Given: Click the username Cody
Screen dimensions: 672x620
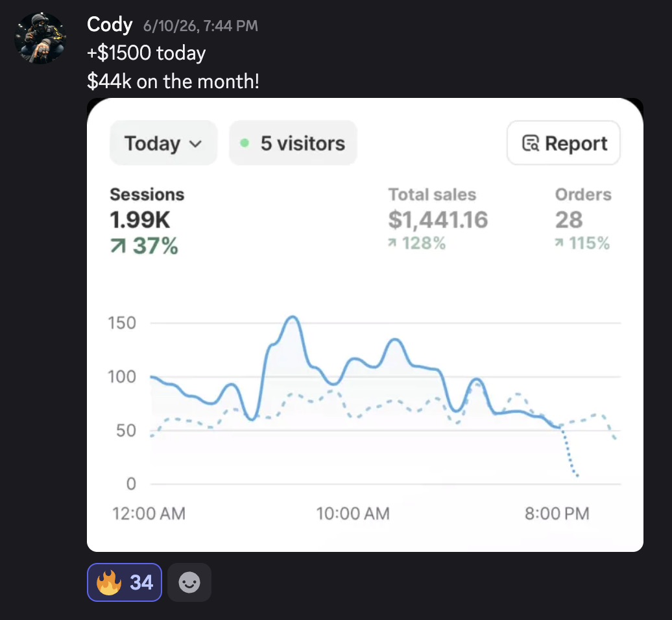Looking at the screenshot, I should coord(110,25).
